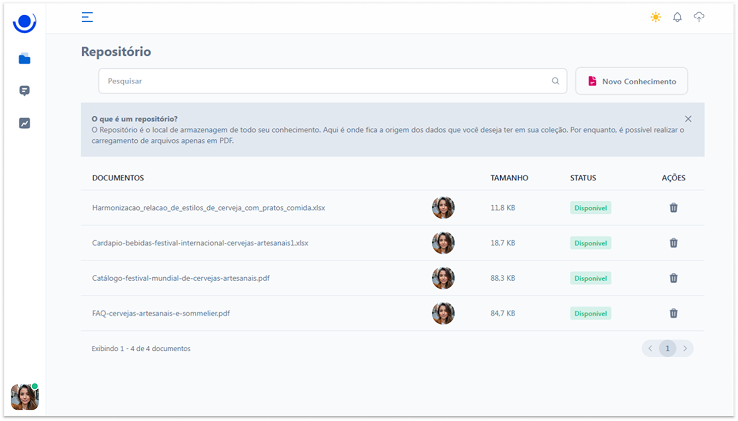
Task: Delete Harmonizacao_relacao_de_estilos file via trash icon
Action: click(673, 208)
